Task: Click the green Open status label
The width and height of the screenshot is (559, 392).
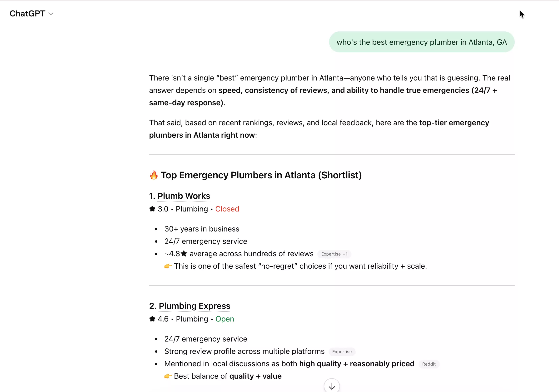Action: pos(225,319)
